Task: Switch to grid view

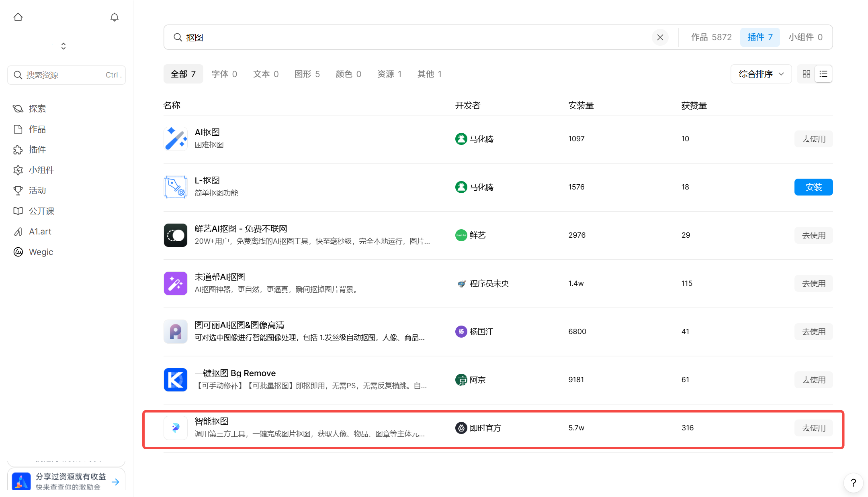Action: [806, 74]
